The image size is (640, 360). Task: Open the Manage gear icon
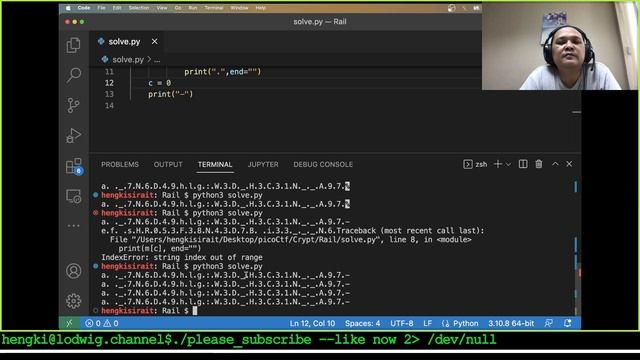73,301
